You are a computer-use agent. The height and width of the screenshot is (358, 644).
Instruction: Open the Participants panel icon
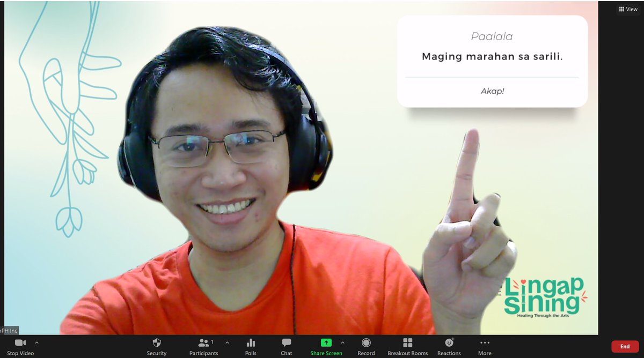(203, 342)
